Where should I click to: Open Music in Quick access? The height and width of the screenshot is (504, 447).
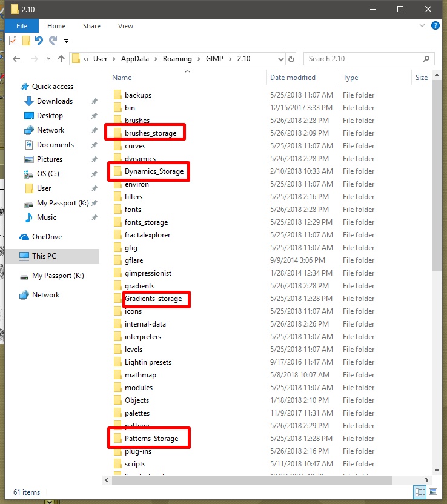pos(46,217)
